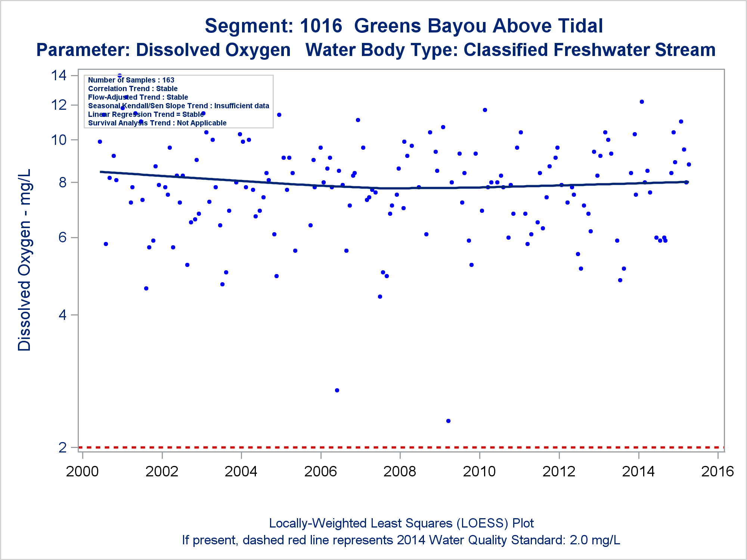Click the LOESS Plot caption text
747x560 pixels.
[401, 523]
